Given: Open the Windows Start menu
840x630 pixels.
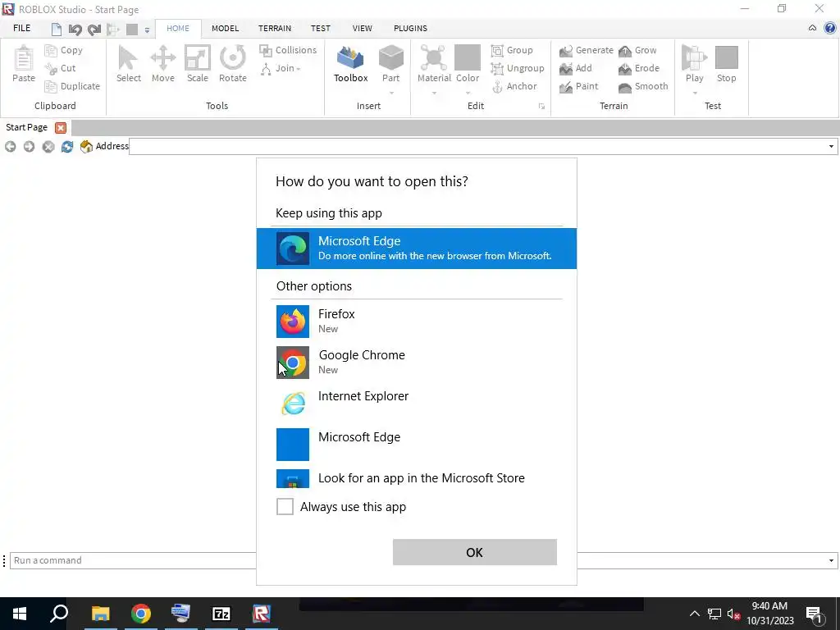Looking at the screenshot, I should (x=20, y=614).
